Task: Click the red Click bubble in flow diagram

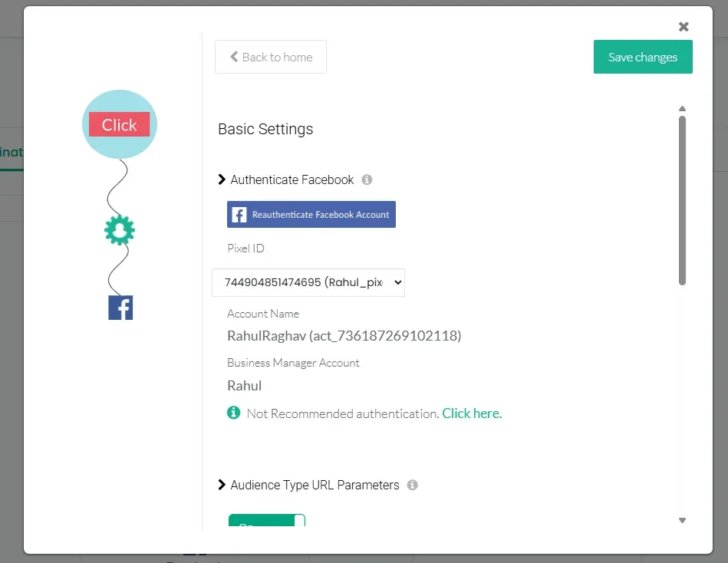Action: pyautogui.click(x=120, y=124)
